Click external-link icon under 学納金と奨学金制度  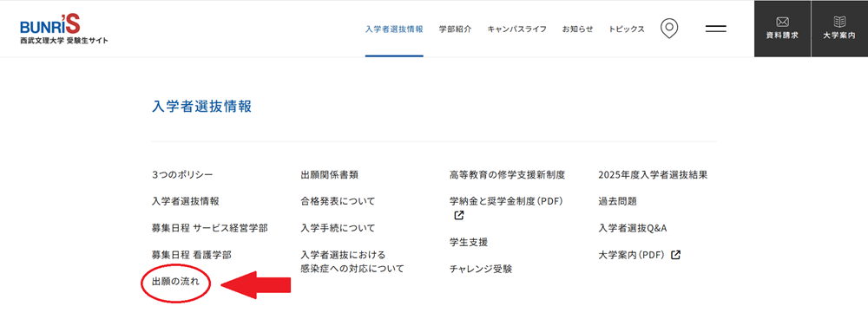point(458,216)
